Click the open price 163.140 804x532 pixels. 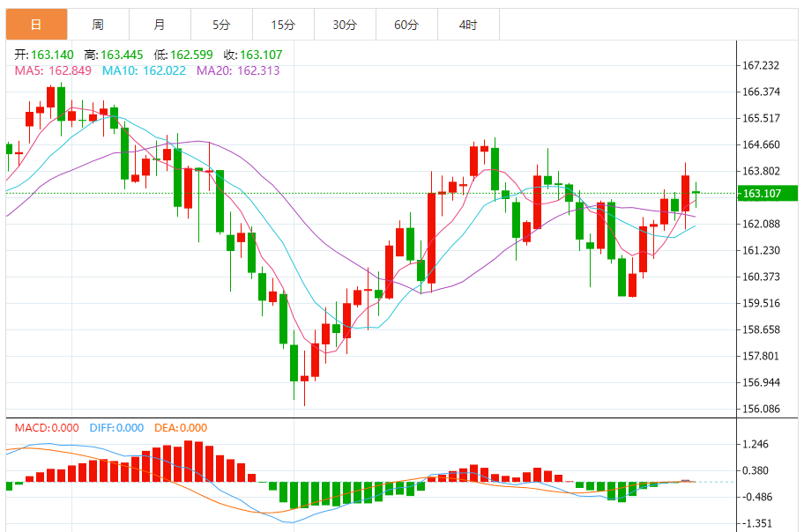pos(52,55)
